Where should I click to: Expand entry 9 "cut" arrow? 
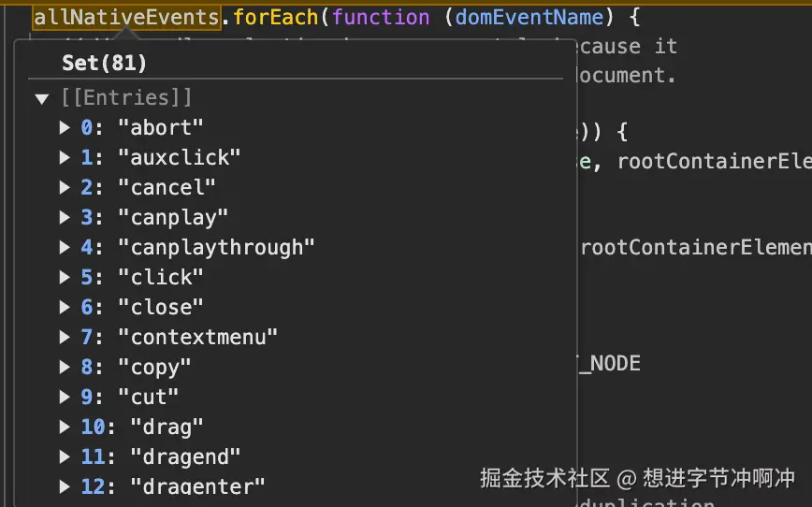[65, 397]
